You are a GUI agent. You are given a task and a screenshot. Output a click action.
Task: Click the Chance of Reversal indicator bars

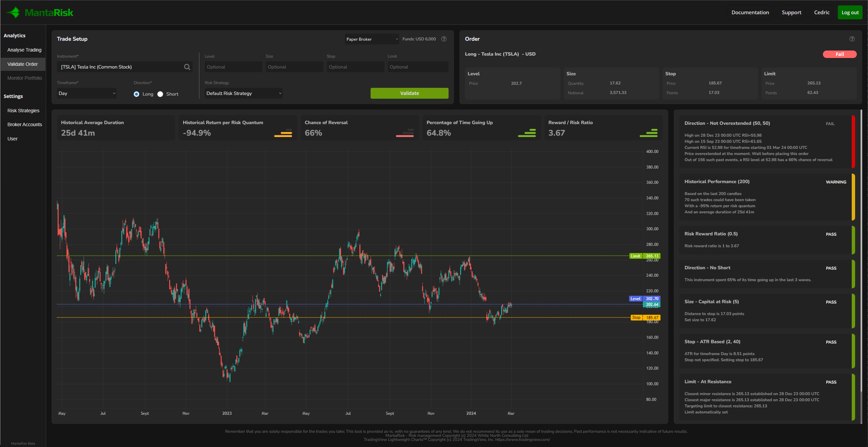(405, 133)
